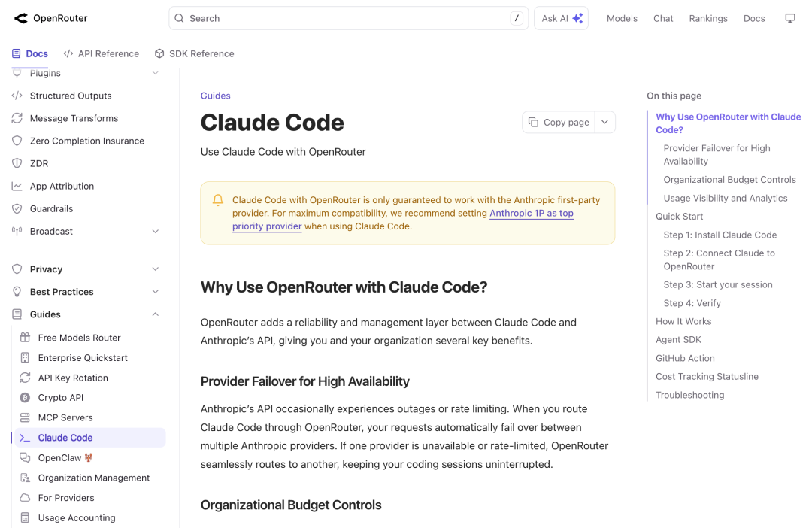Open the Docs link in top navigation
This screenshot has width=812, height=528.
754,18
